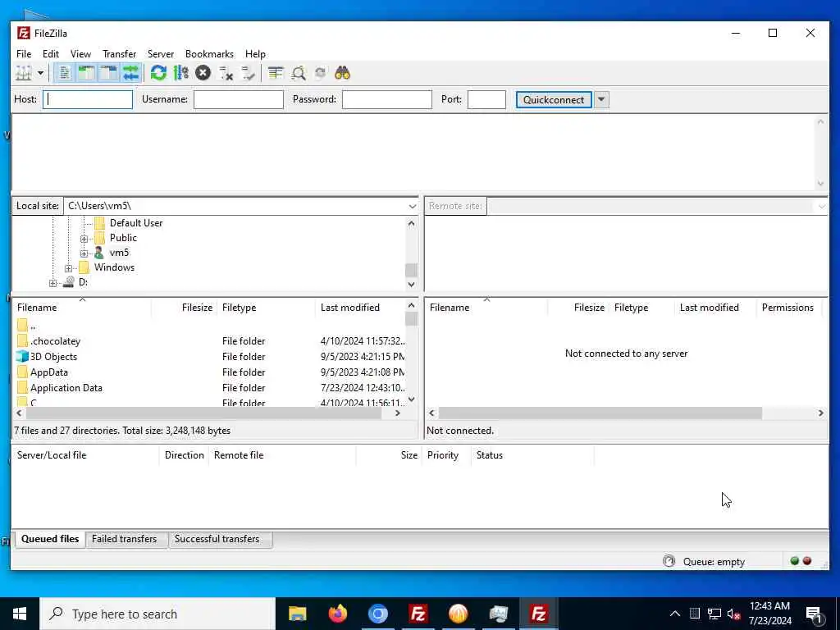
Task: Select the Application Data folder
Action: coord(209,388)
